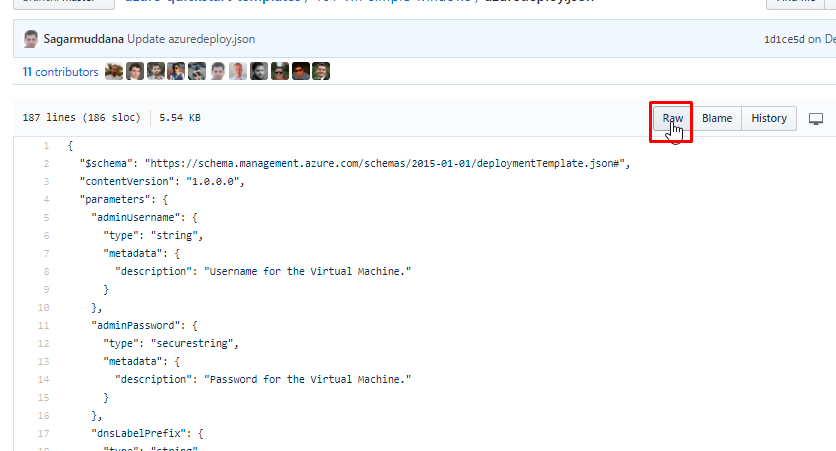Viewport: 836px width, 451px height.
Task: Open the bald man in light shirt avatar
Action: (x=238, y=71)
